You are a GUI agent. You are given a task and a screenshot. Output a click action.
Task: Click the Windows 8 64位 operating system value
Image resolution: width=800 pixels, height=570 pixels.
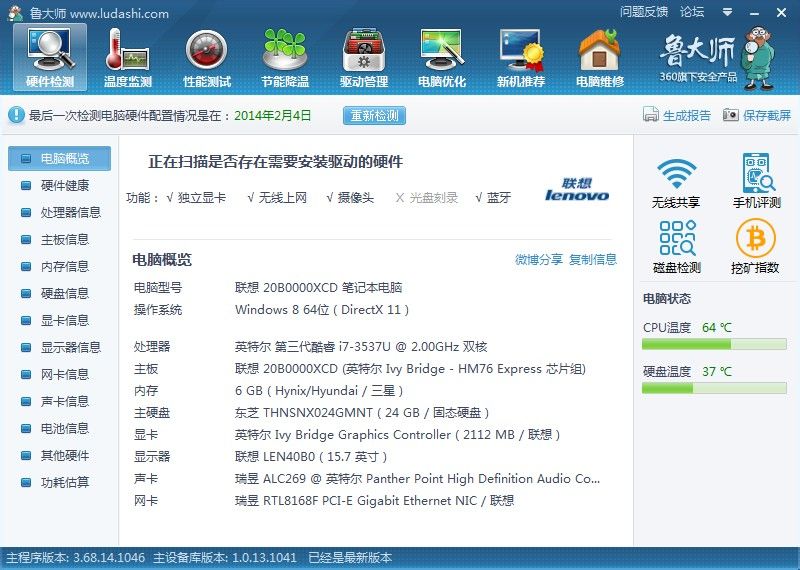tap(322, 310)
